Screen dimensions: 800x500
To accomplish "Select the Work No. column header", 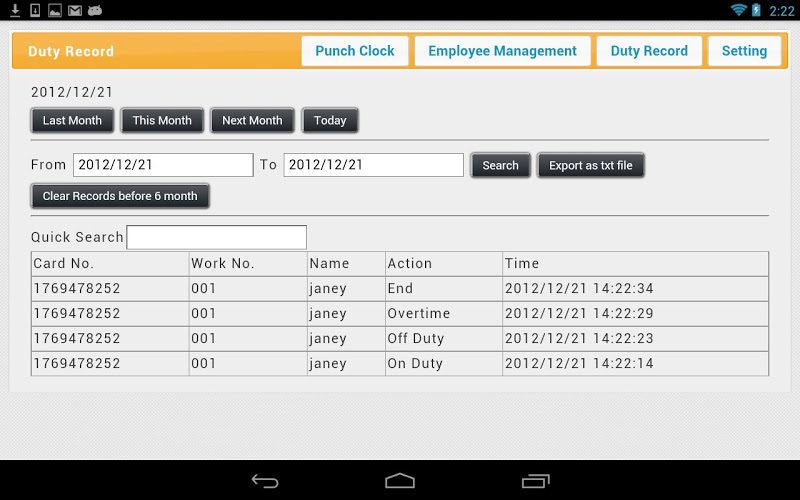I will (248, 264).
